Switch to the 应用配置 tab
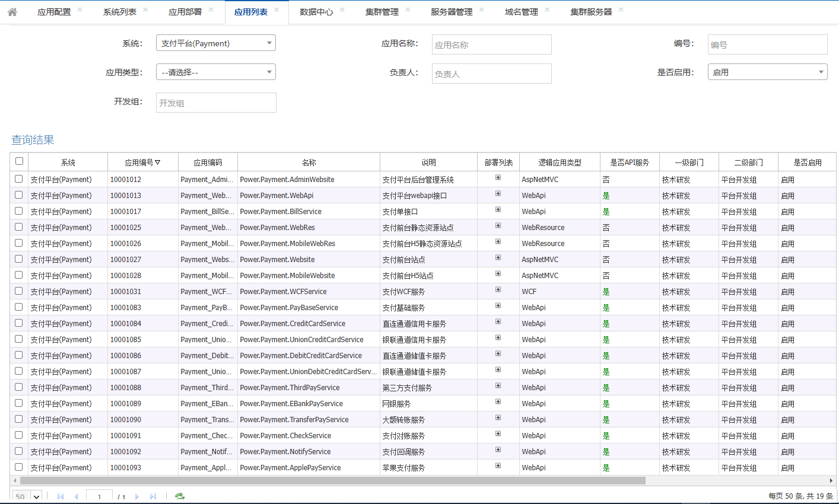The image size is (839, 504). pyautogui.click(x=54, y=12)
